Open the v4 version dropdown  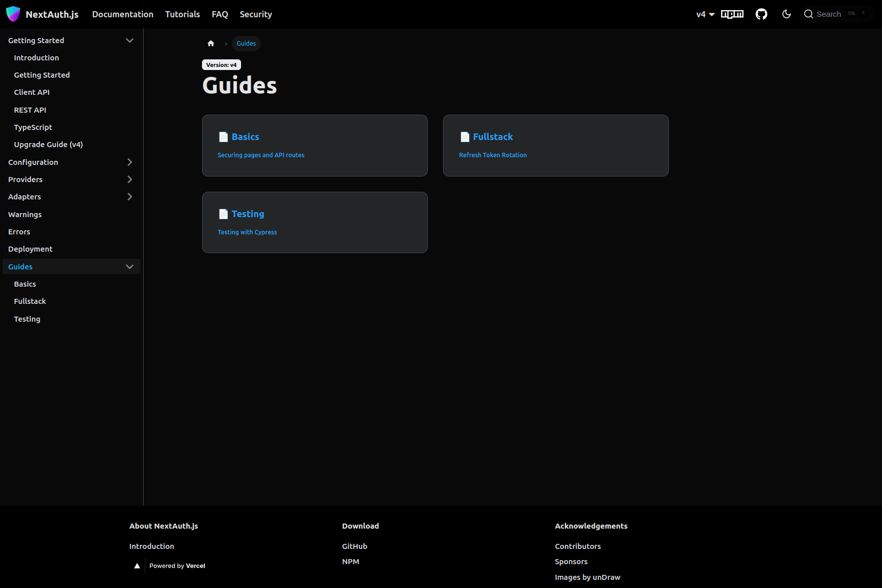[705, 14]
